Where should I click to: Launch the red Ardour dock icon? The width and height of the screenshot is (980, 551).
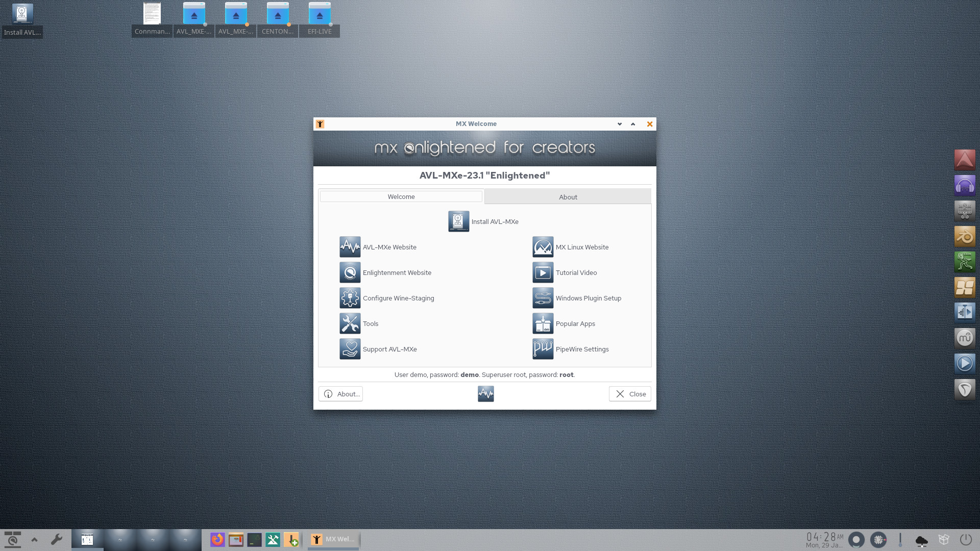click(965, 160)
